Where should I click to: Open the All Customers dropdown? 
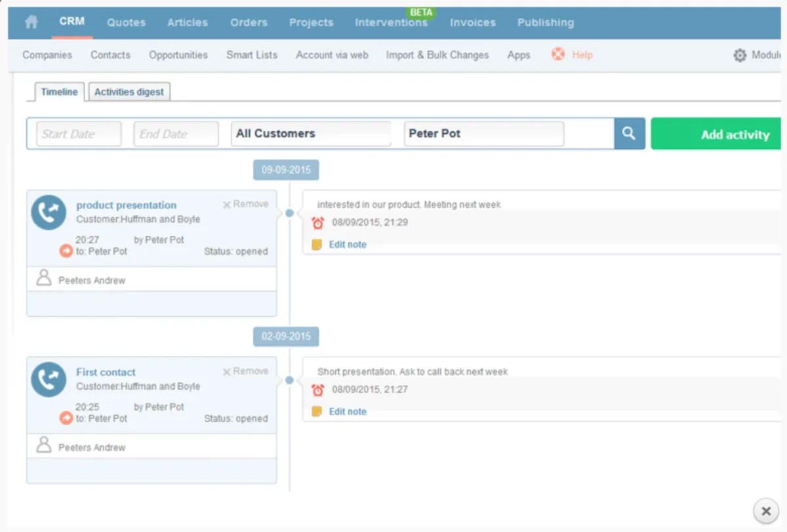coord(311,134)
